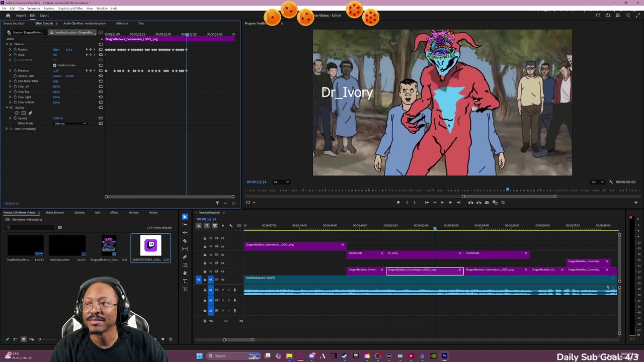Toggle the Scale animation stopwatch
The height and width of the screenshot is (362, 644).
point(15,55)
